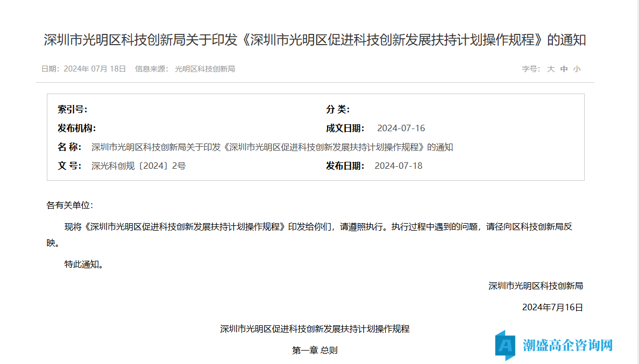
Task: Set font size to large (大)
Action: [551, 69]
